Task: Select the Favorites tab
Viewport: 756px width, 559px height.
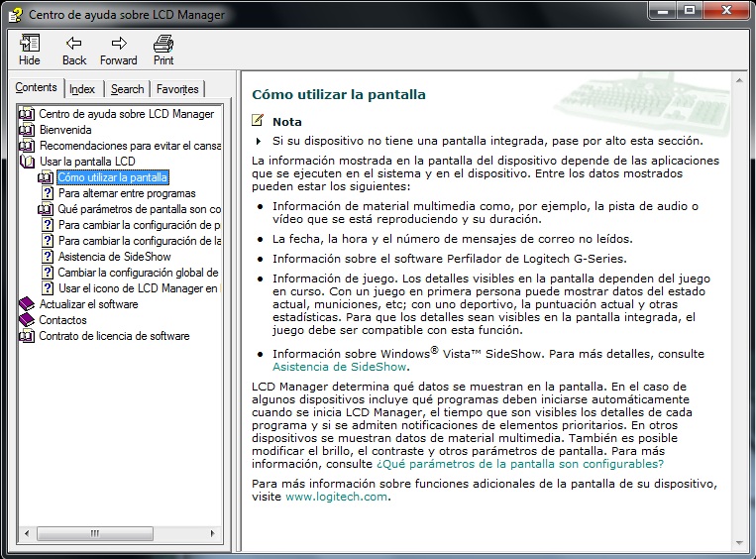Action: click(177, 89)
